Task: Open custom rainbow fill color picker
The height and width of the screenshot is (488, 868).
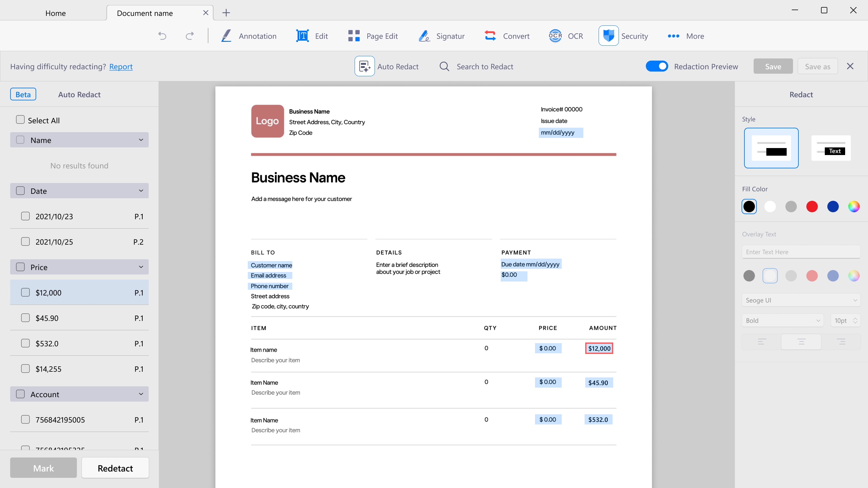Action: [853, 206]
